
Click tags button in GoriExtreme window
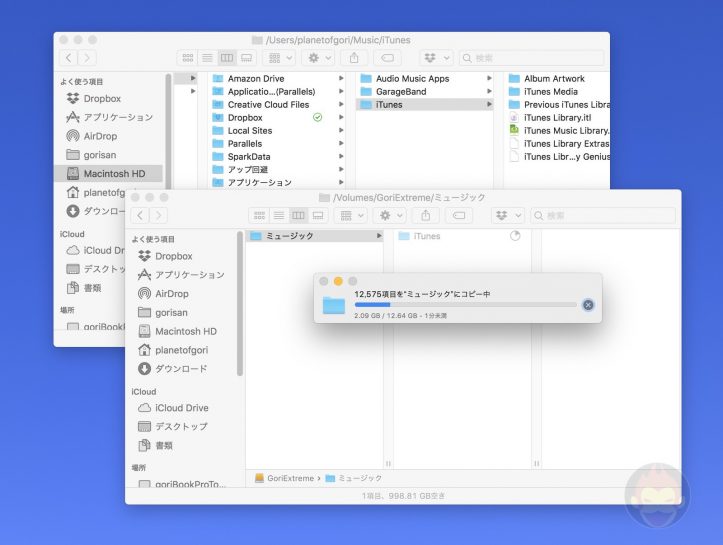pos(459,215)
